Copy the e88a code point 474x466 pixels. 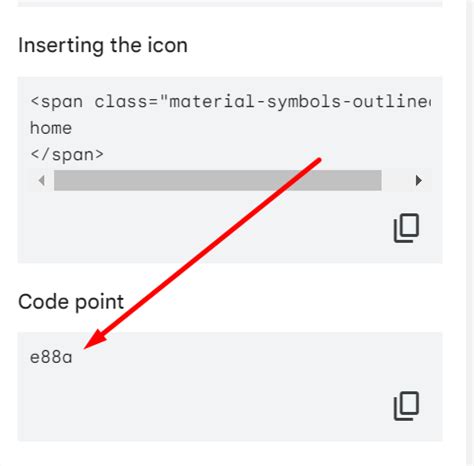(x=406, y=406)
